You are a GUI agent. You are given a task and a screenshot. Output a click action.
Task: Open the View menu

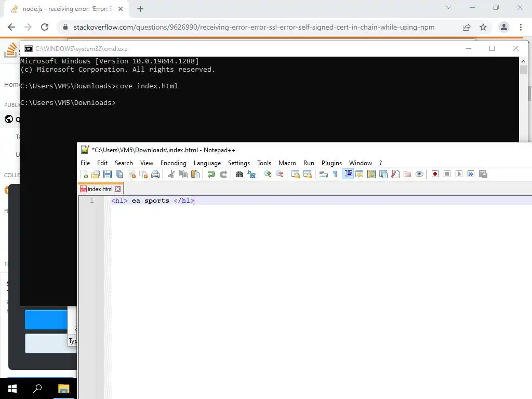tap(147, 163)
